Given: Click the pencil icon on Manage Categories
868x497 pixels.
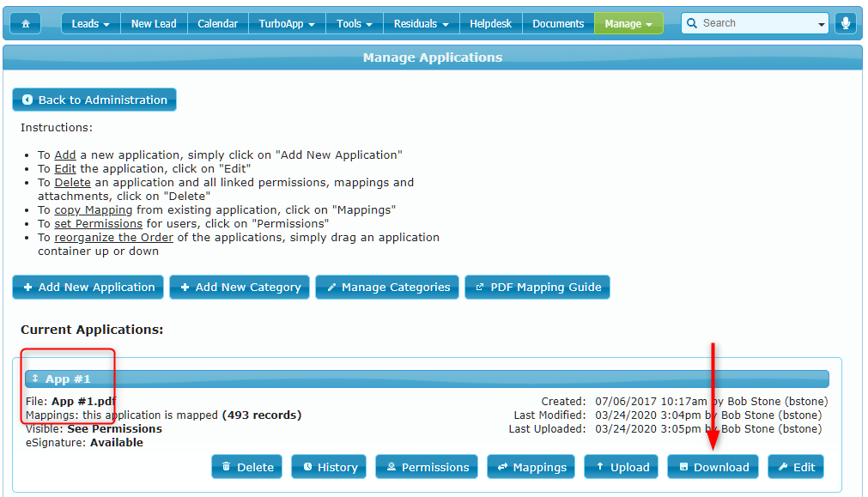Looking at the screenshot, I should pyautogui.click(x=333, y=287).
